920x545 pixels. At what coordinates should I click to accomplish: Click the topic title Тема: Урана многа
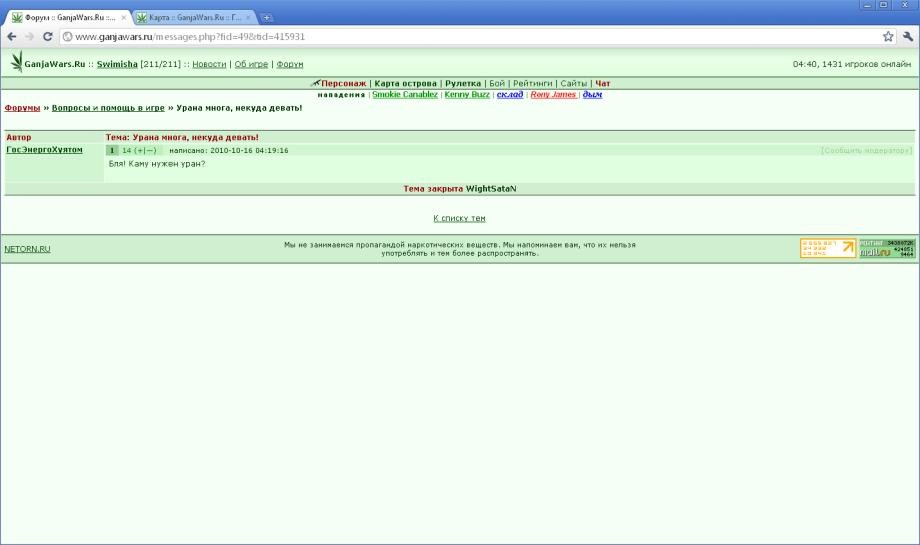click(x=182, y=137)
